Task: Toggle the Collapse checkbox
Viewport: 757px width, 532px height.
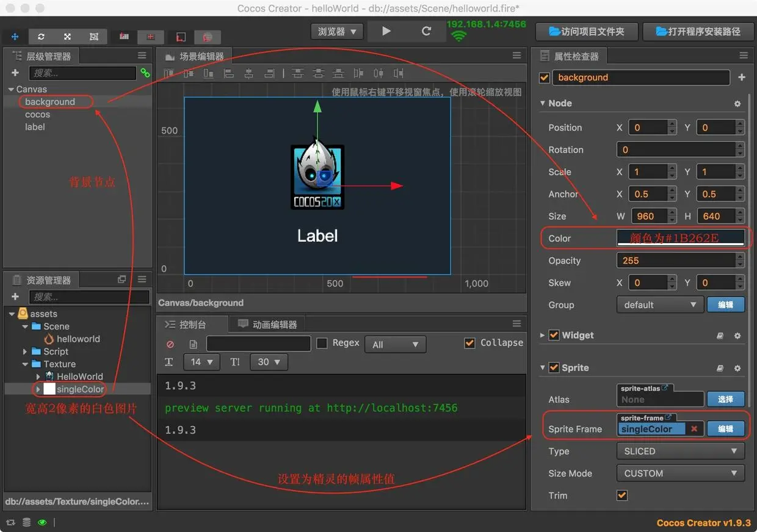Action: pyautogui.click(x=469, y=343)
